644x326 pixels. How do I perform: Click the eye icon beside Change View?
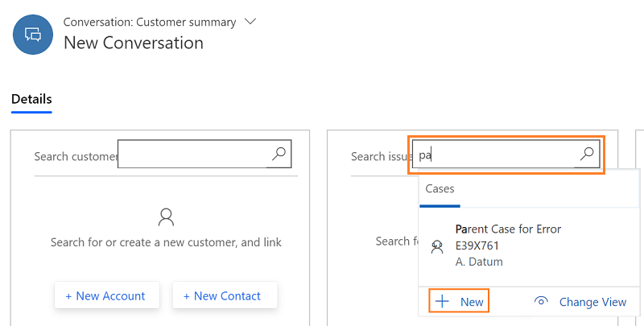pos(541,301)
